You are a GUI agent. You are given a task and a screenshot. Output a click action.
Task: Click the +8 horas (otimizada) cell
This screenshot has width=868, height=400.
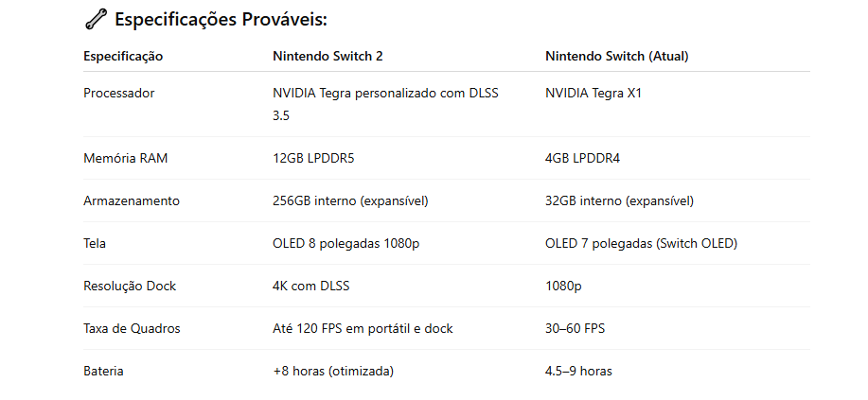[x=333, y=372]
